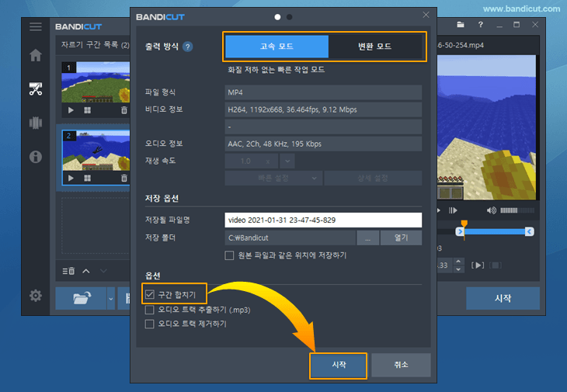Open the playback speed dropdown arrow
The image size is (567, 392).
pyautogui.click(x=287, y=161)
